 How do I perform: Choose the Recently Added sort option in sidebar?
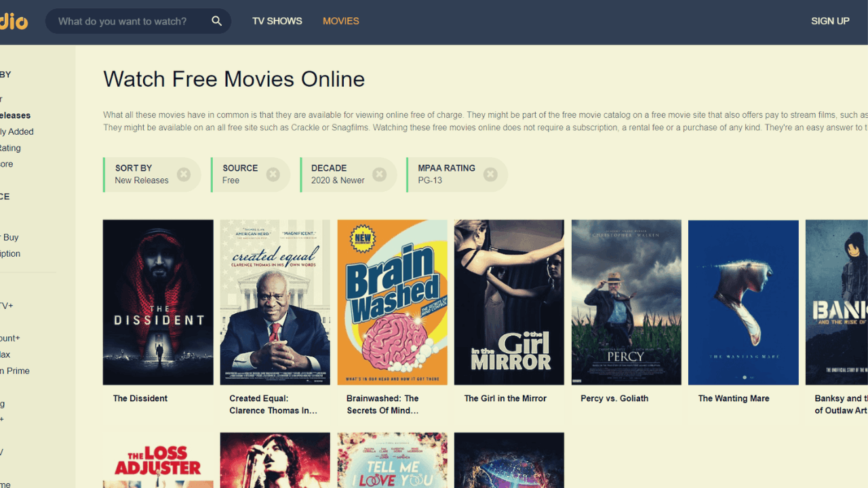pos(17,131)
